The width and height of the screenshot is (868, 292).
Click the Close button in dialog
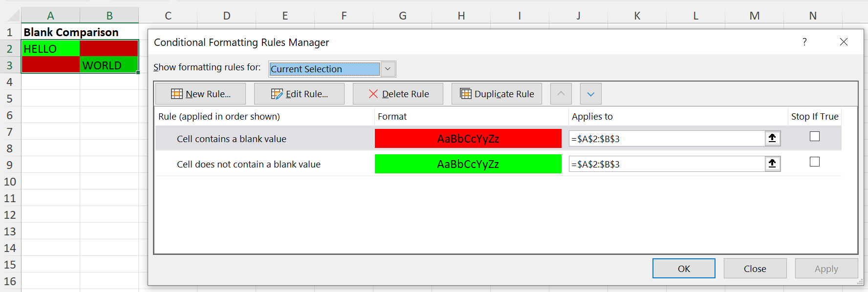click(755, 269)
